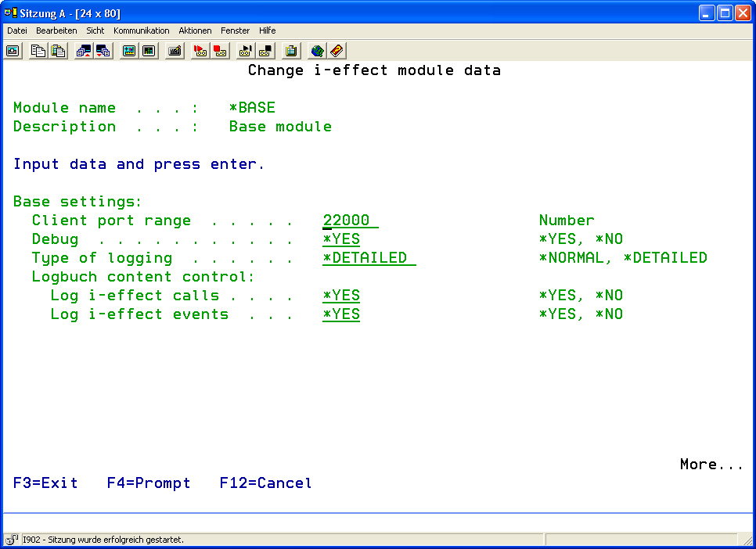Click the F12=Cancel function key label
Viewport: 756px width, 549px height.
tap(265, 483)
